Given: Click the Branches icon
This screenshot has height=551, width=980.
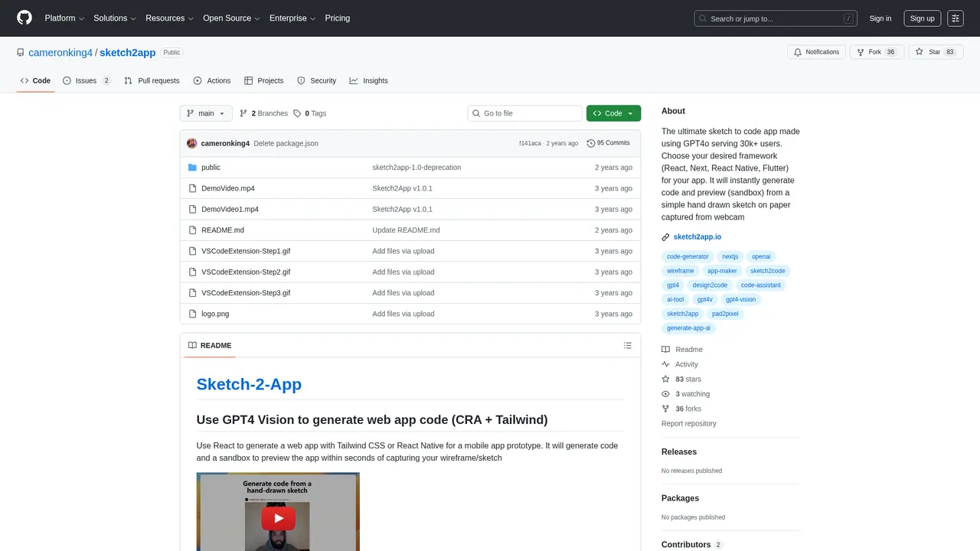Looking at the screenshot, I should 243,113.
